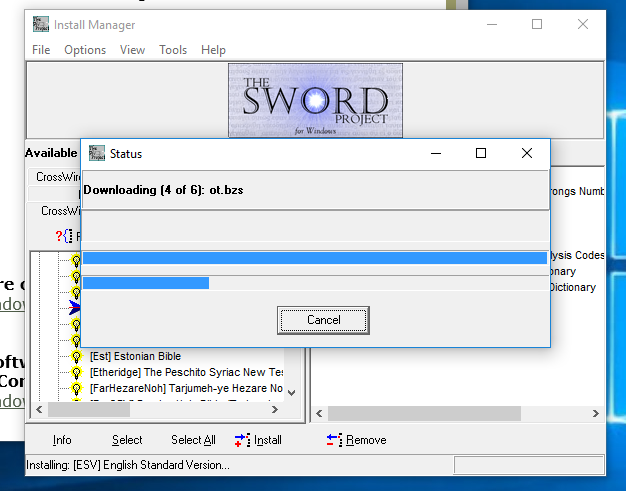626x491 pixels.
Task: Open the Tools menu
Action: [x=173, y=50]
